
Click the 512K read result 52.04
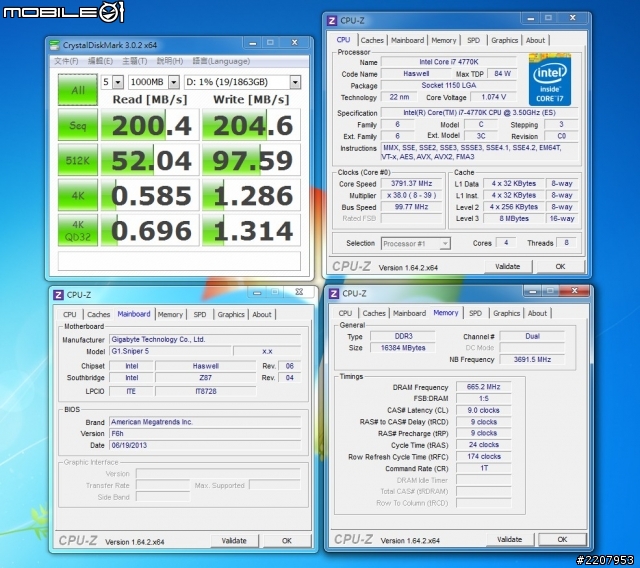(150, 160)
